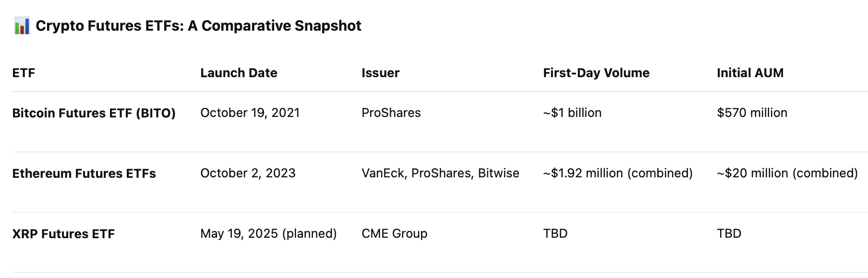Click the ProShares issuer cell
The image size is (868, 278).
391,113
